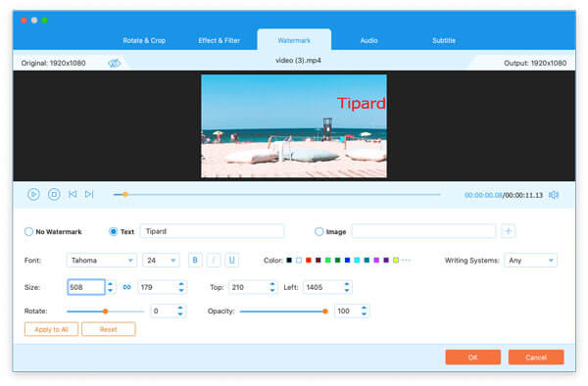
Task: Click the link aspect ratio icon
Action: tap(126, 287)
